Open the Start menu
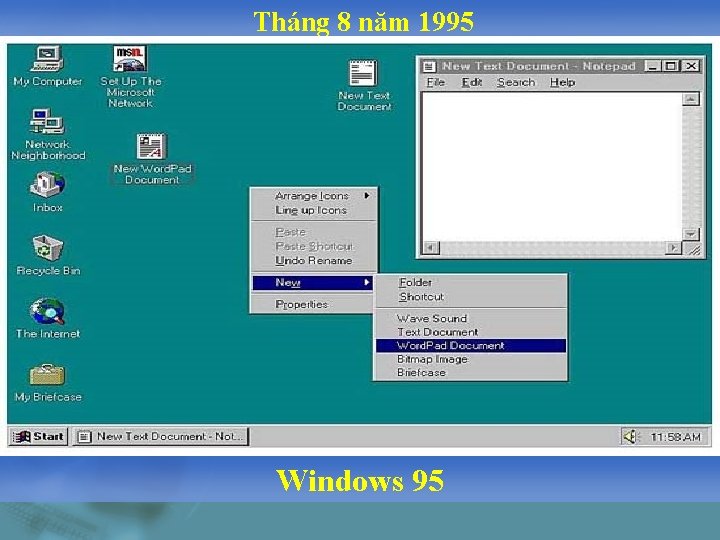This screenshot has width=720, height=540. [39, 436]
